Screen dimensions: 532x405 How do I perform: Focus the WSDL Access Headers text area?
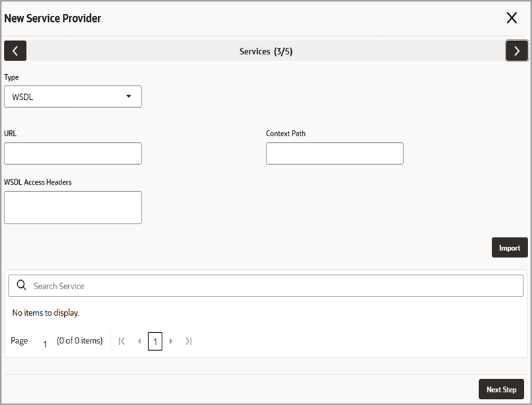(x=73, y=208)
